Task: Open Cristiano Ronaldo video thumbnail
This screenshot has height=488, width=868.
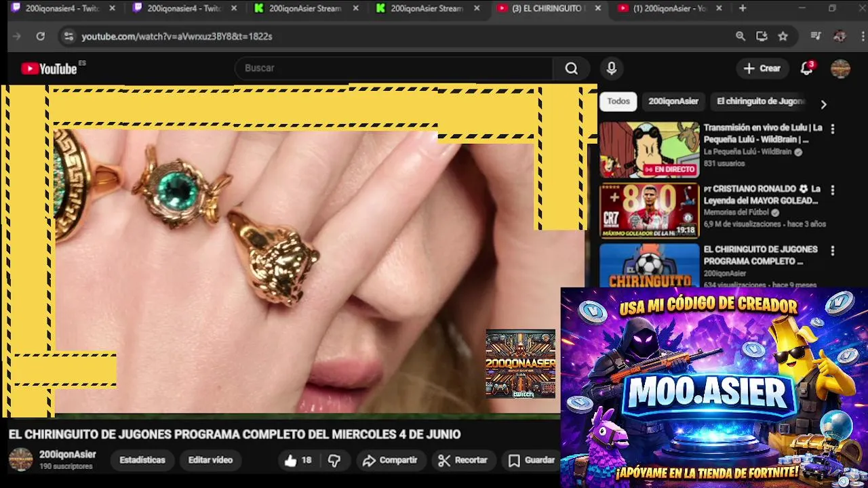Action: tap(649, 211)
